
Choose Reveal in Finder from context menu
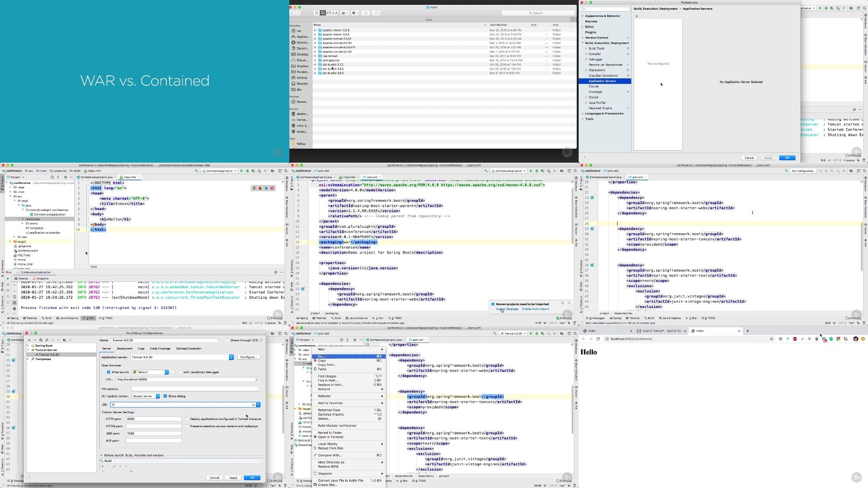pos(330,432)
